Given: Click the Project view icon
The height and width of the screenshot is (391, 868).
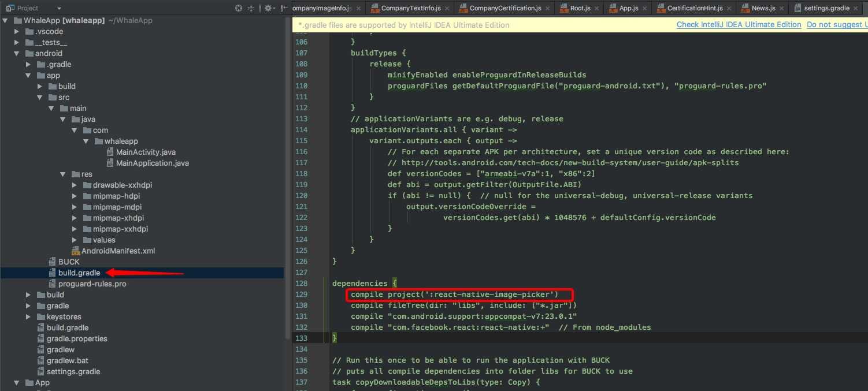Looking at the screenshot, I should [9, 8].
